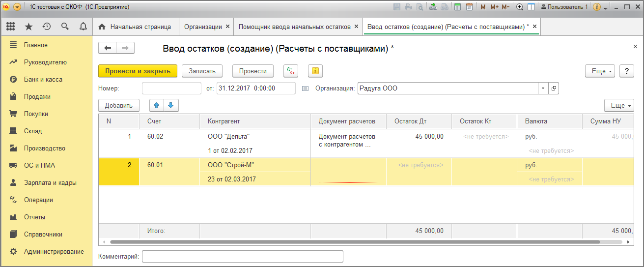Screen dimensions: 644x267
Task: Open Покупки section
Action: pos(46,114)
